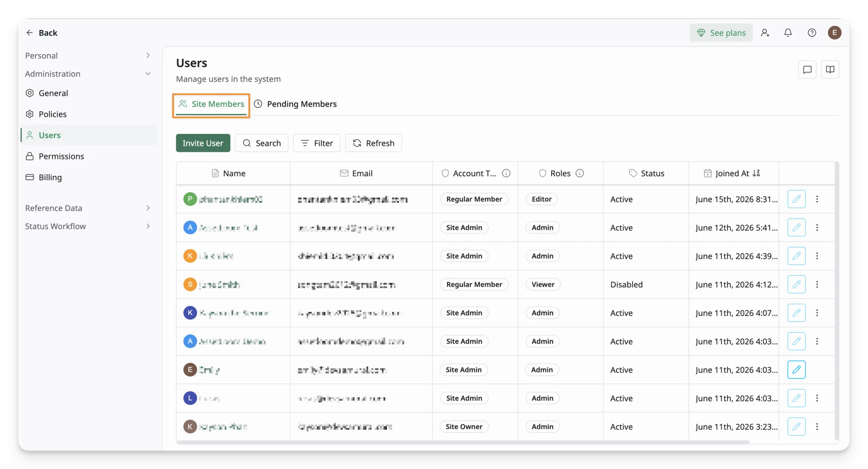Click the Name column header
The width and height of the screenshot is (868, 469).
[233, 173]
